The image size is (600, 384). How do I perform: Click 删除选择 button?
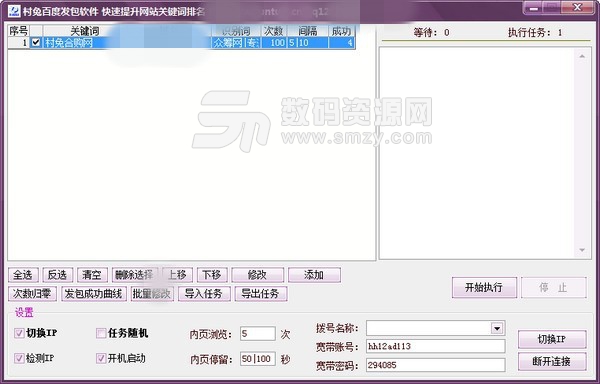(x=135, y=275)
